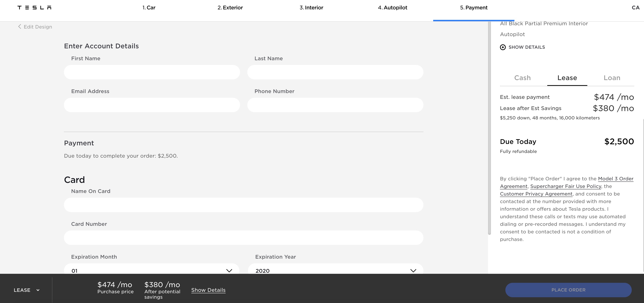Image resolution: width=644 pixels, height=303 pixels.
Task: Open Show Details link in bottom bar
Action: point(208,290)
